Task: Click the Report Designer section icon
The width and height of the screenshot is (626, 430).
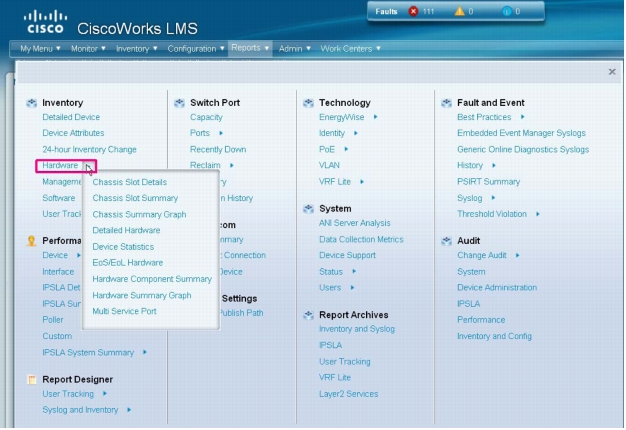Action: 32,379
